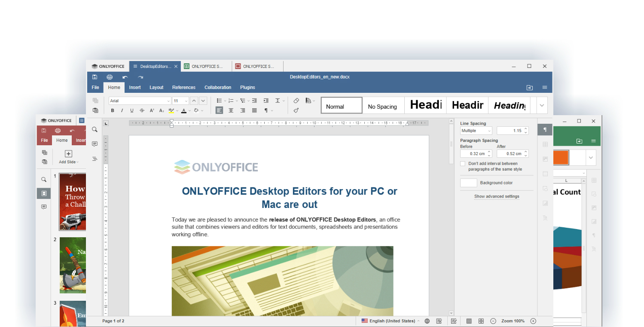644x327 pixels.
Task: Apply Superscript formatting
Action: point(152,110)
